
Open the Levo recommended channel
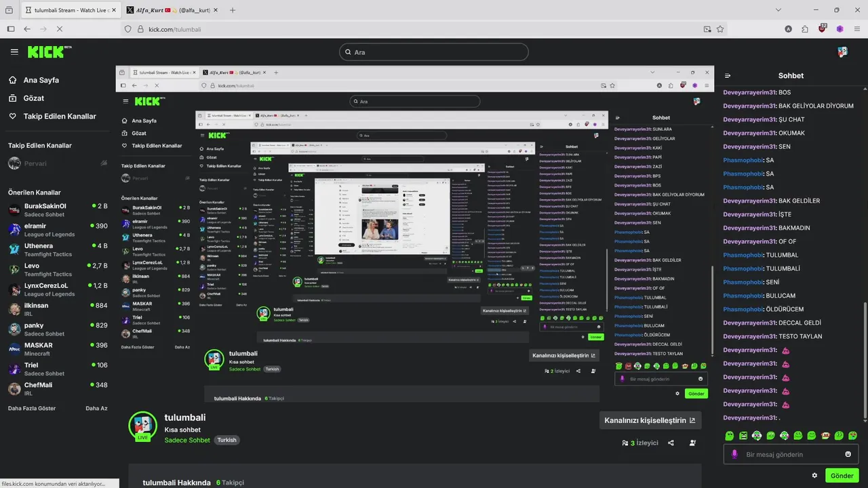pos(58,270)
